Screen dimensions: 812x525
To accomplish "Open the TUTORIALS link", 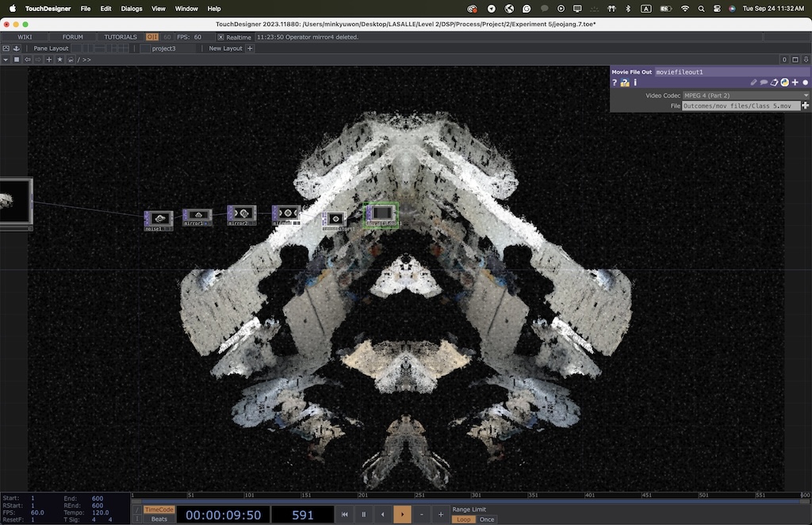I will [x=121, y=37].
